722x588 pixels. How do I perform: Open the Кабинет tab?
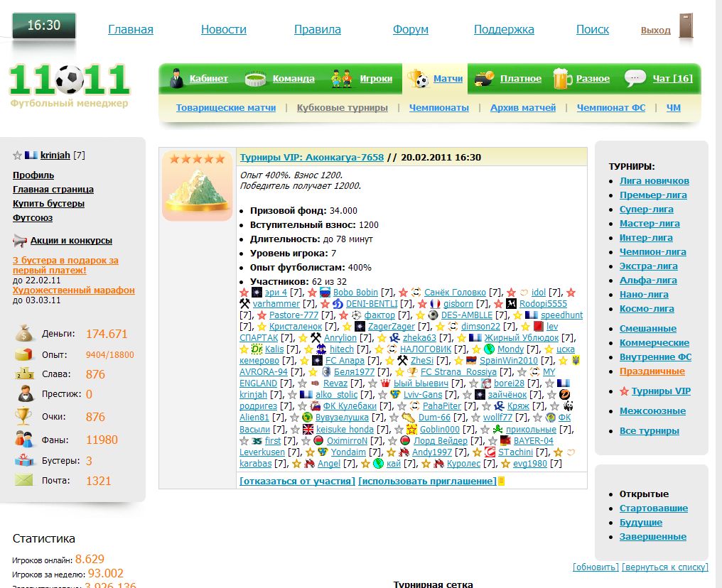[209, 79]
